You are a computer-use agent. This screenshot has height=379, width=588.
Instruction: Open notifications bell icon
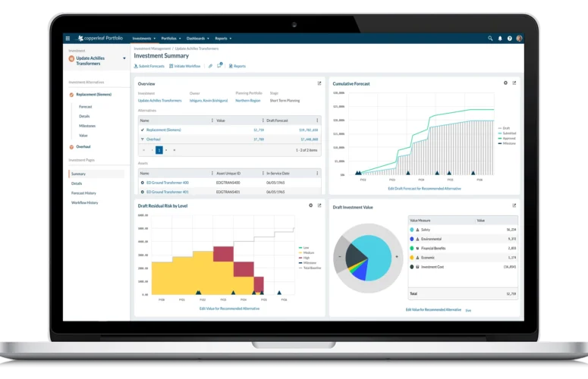point(500,38)
